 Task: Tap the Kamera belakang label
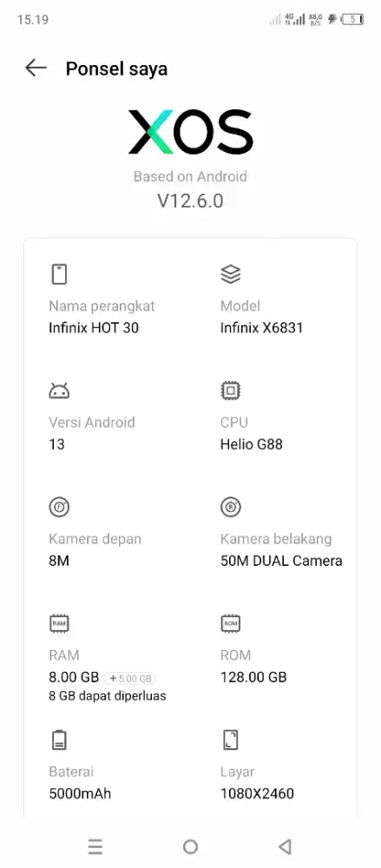point(276,539)
